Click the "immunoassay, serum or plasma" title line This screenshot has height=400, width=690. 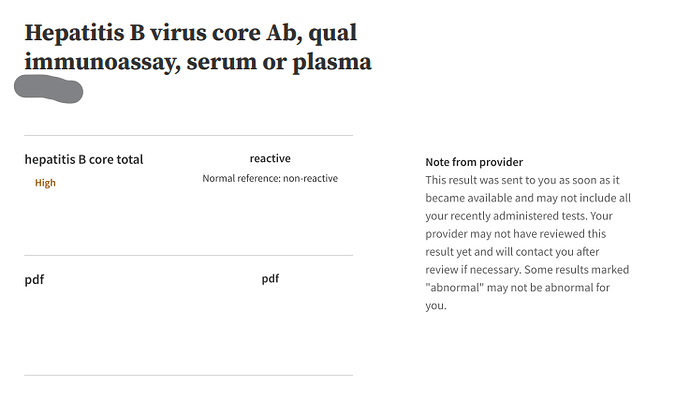198,63
